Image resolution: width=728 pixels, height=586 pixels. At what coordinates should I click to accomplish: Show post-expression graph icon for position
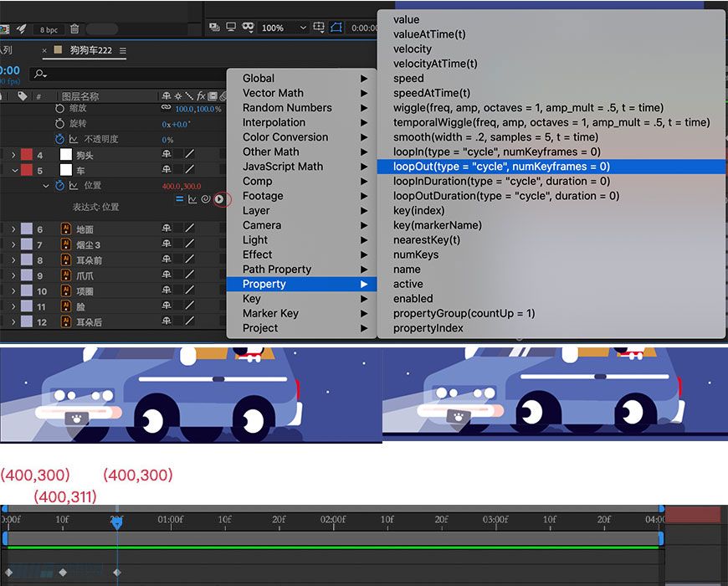point(192,199)
